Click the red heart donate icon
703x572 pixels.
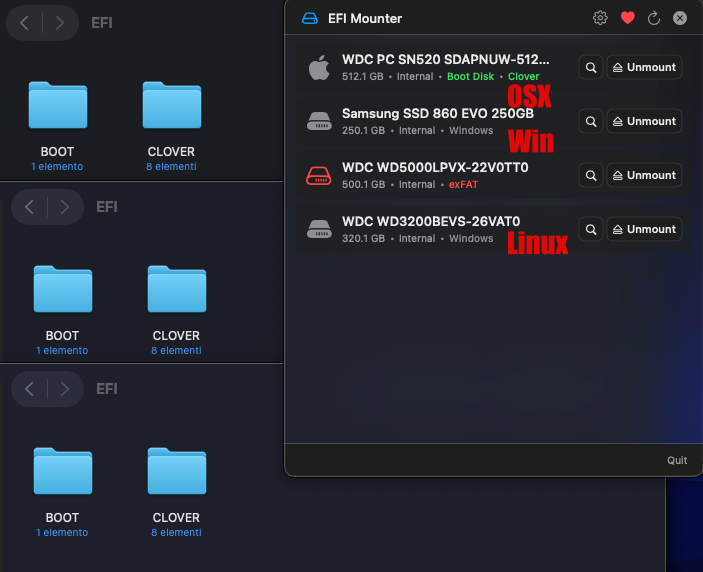(627, 18)
